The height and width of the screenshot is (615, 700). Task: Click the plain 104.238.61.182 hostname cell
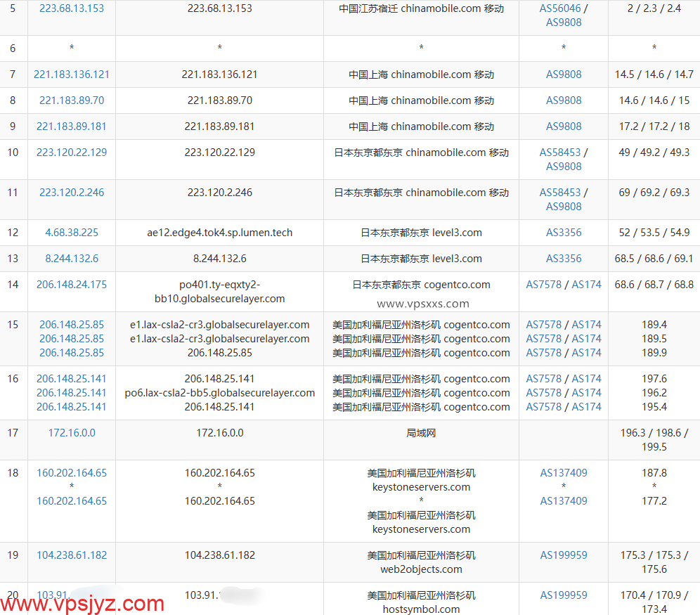220,555
